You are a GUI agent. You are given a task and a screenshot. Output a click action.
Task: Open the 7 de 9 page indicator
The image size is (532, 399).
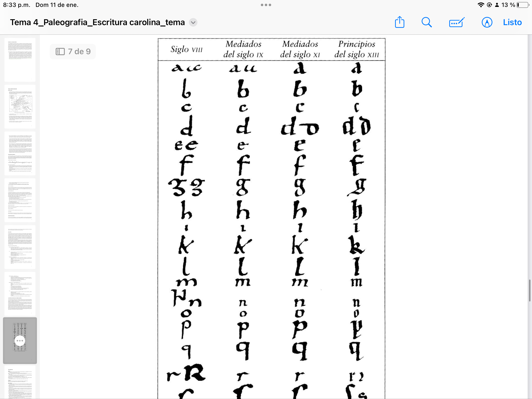pos(79,51)
